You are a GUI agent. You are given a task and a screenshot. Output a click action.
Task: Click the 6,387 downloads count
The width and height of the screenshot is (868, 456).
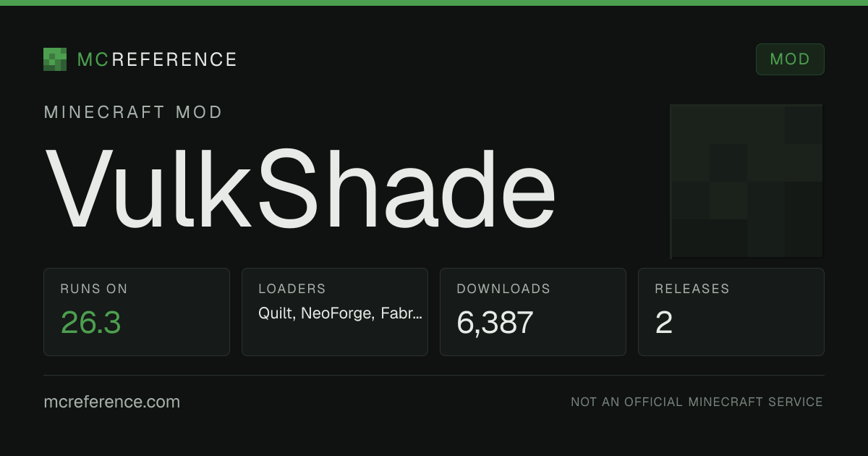point(495,323)
